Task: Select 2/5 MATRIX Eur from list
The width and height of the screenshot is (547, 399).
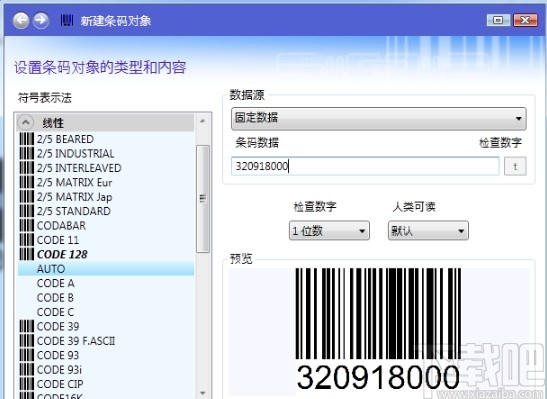Action: tap(75, 182)
